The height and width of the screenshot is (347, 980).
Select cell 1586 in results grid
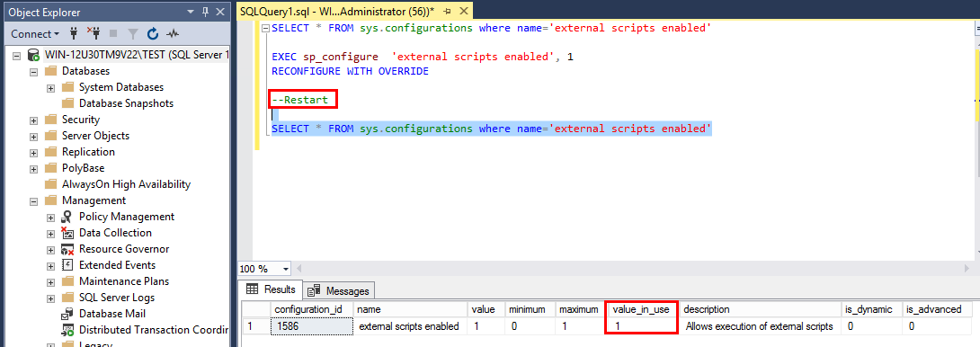[x=311, y=325]
